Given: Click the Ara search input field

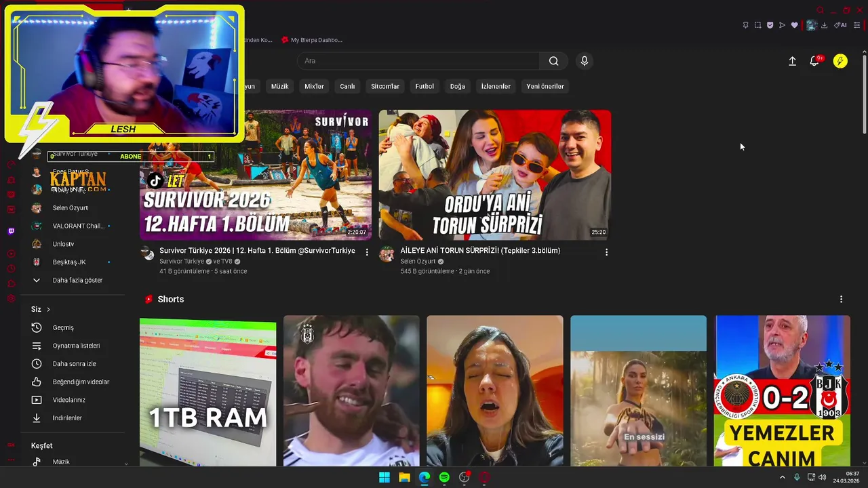Looking at the screenshot, I should (418, 61).
